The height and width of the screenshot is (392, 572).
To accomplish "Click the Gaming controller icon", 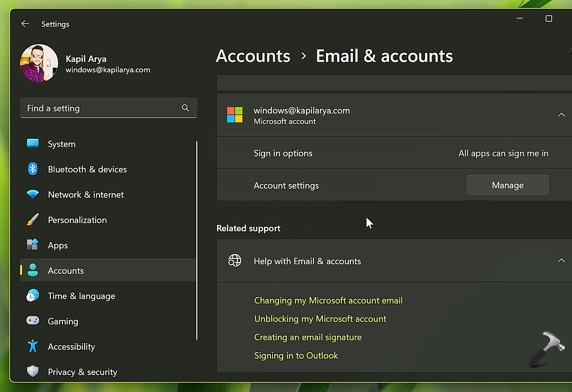I will click(x=33, y=321).
